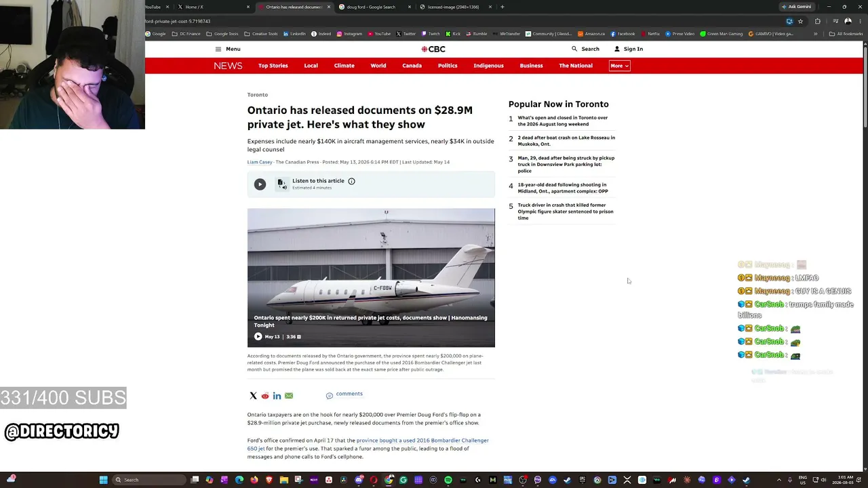
Task: Open the Climate news section
Action: [x=344, y=66]
